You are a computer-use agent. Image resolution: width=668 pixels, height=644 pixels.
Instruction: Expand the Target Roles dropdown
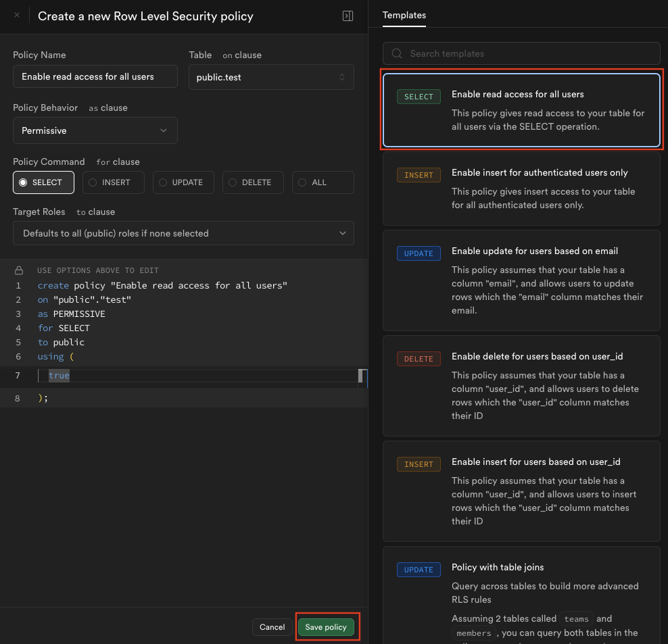[x=183, y=233]
